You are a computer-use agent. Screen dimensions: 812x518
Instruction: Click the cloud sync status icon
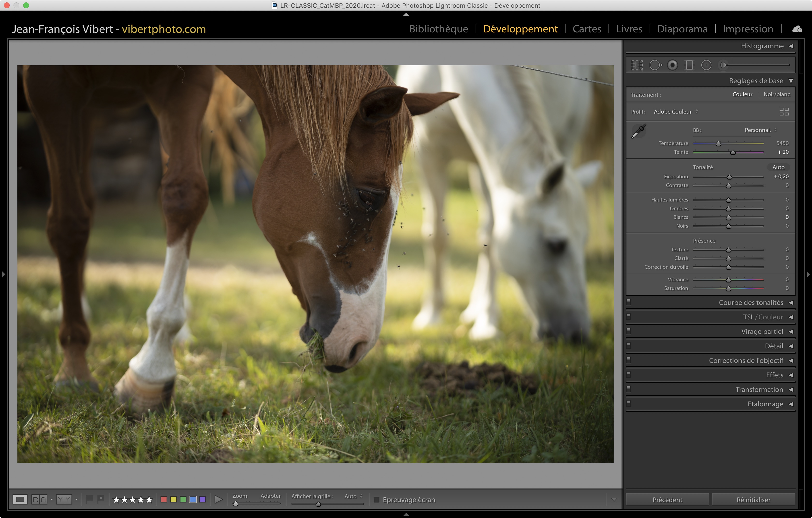pyautogui.click(x=797, y=29)
